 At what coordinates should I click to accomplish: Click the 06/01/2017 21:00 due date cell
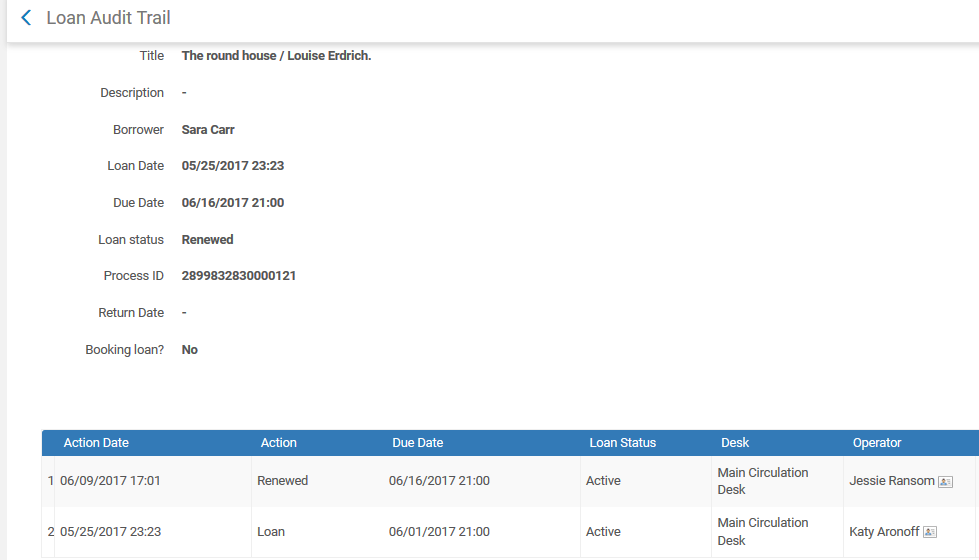(439, 532)
